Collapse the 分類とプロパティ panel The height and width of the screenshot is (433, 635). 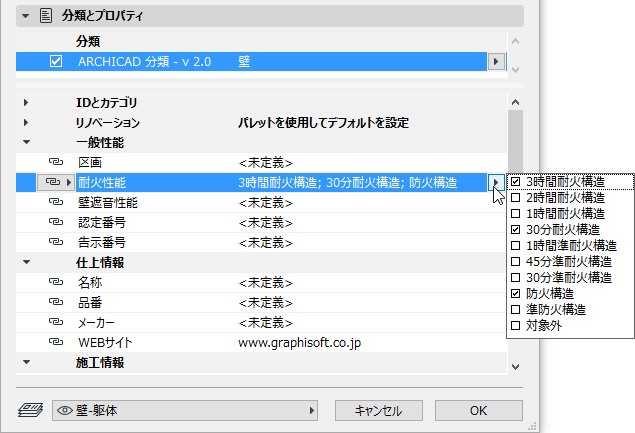pos(26,16)
